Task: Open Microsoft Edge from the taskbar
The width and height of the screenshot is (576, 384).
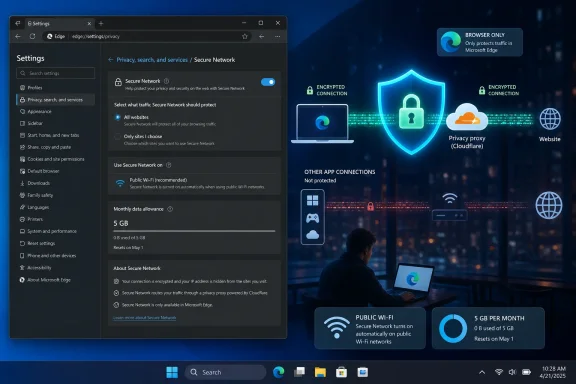Action: pos(278,372)
